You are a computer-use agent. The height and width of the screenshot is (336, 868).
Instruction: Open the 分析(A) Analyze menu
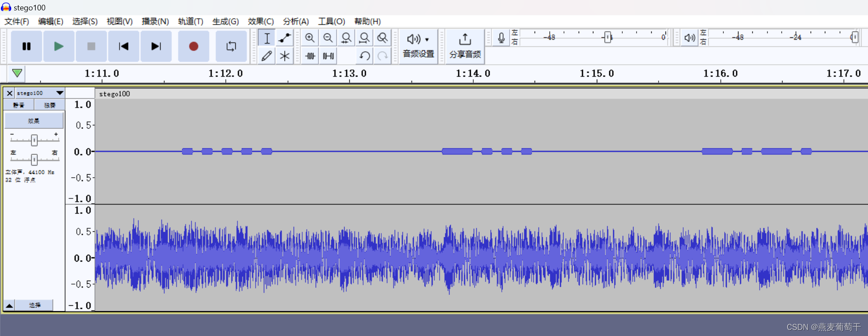point(296,21)
